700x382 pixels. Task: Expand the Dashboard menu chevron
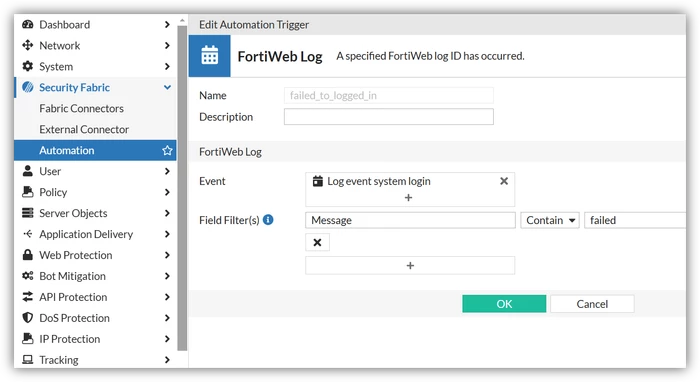(167, 25)
